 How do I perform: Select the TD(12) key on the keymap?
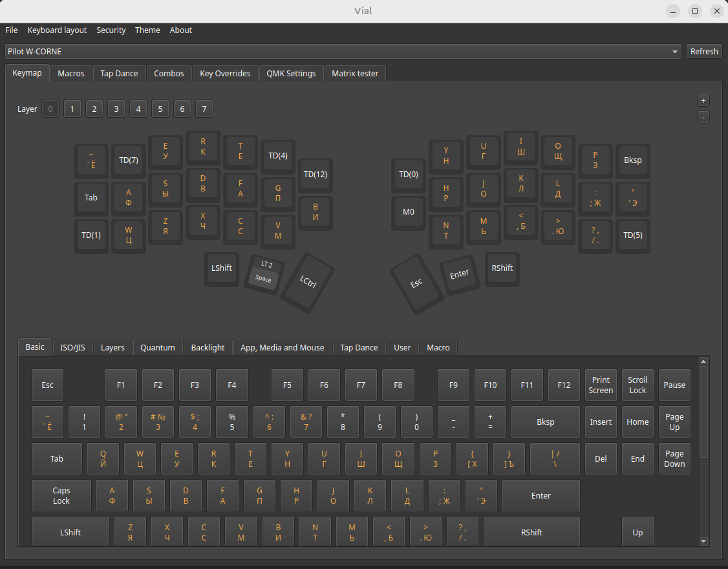click(316, 175)
